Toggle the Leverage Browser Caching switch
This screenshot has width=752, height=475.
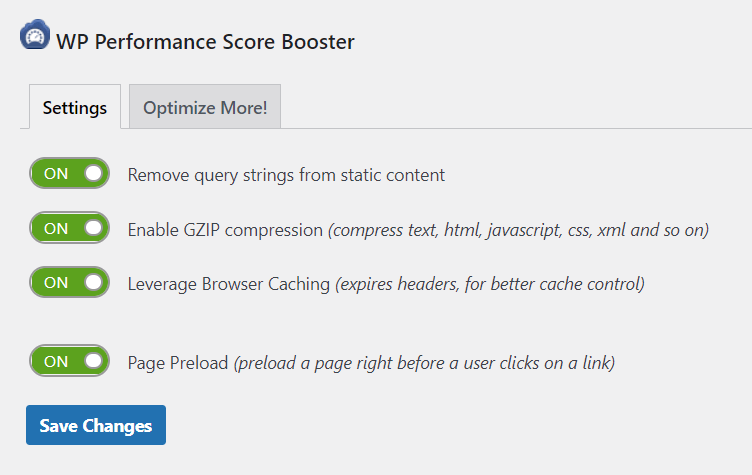point(69,283)
